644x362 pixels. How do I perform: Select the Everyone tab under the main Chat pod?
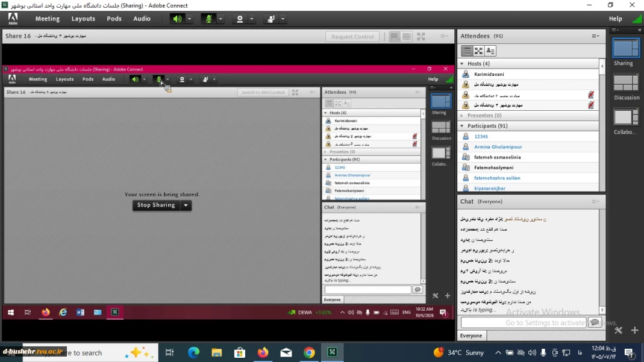click(471, 335)
